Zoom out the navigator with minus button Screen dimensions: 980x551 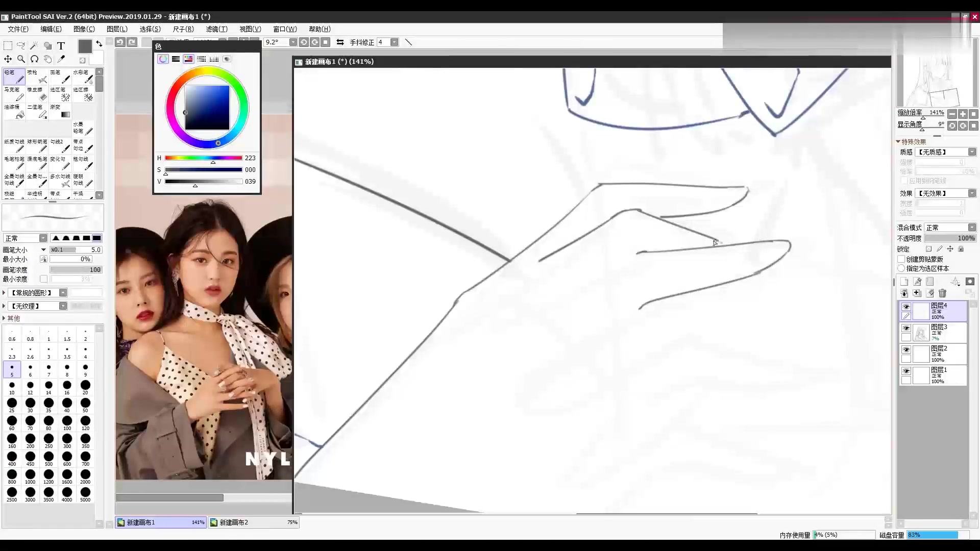(952, 114)
